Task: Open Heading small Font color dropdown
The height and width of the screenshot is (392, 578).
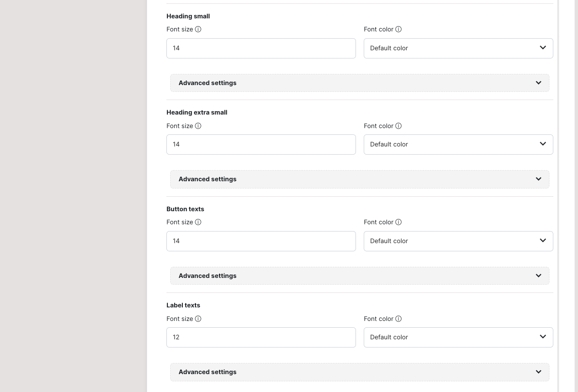Action: click(x=458, y=48)
